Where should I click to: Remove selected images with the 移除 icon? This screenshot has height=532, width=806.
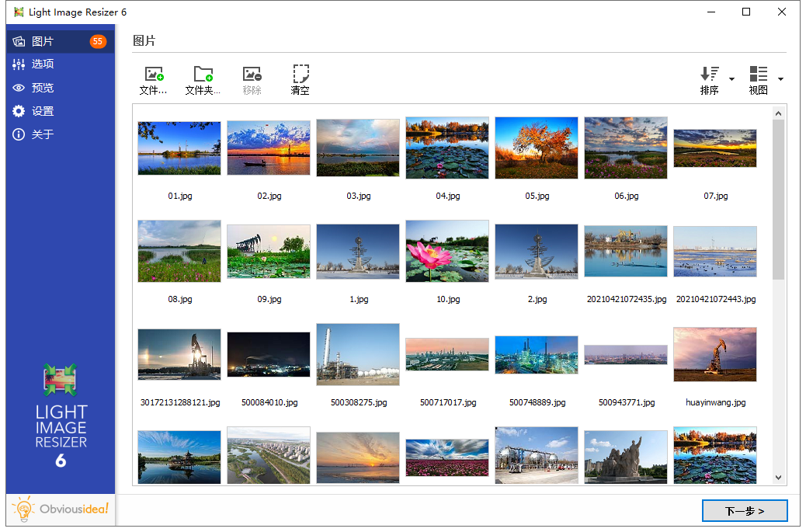(252, 78)
